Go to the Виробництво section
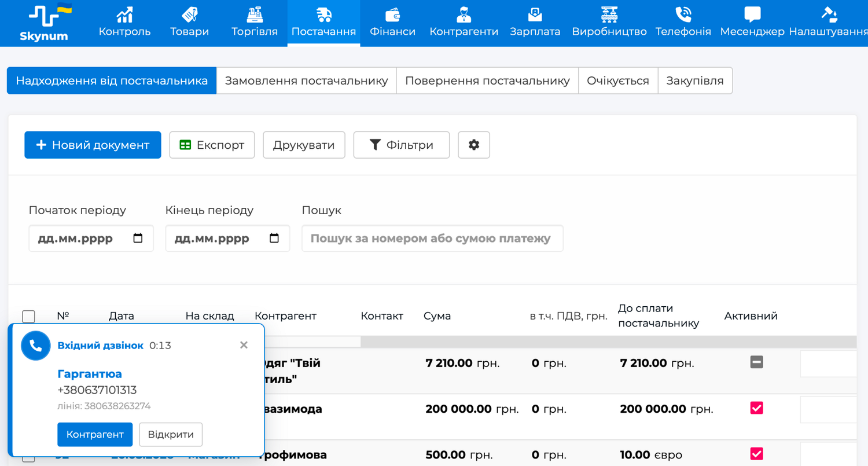The height and width of the screenshot is (466, 868). pyautogui.click(x=609, y=23)
